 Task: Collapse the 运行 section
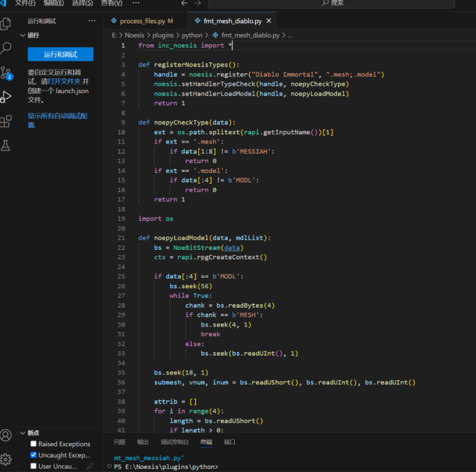pyautogui.click(x=23, y=36)
